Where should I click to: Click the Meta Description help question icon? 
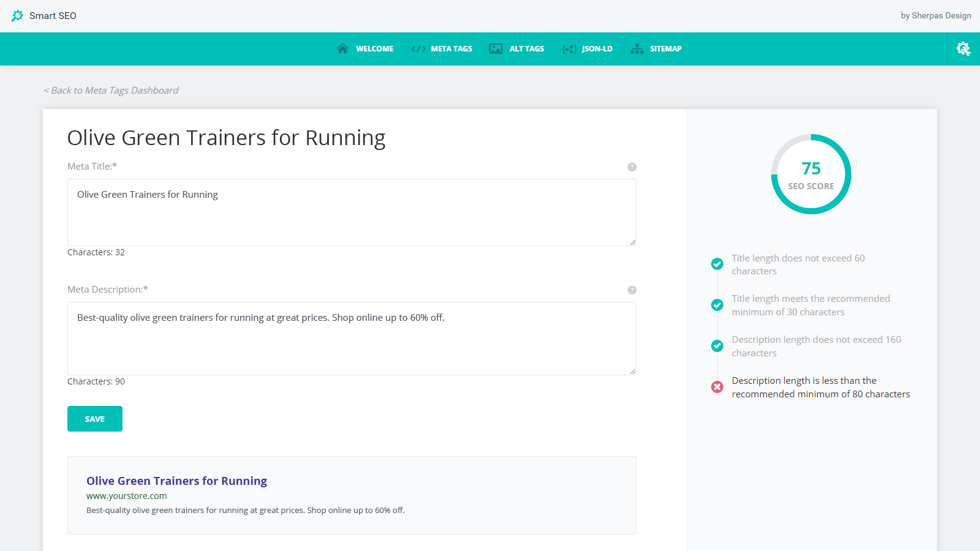(x=632, y=290)
